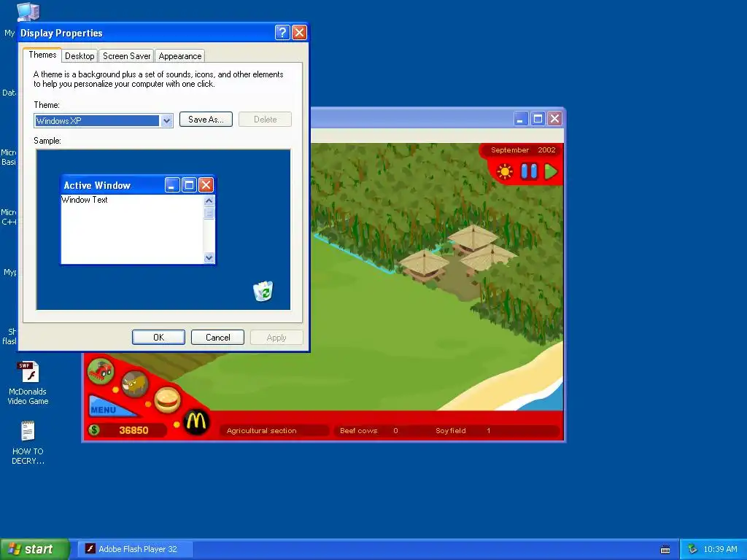Open the blue MENU button in game
Image resolution: width=747 pixels, height=560 pixels.
(x=111, y=407)
